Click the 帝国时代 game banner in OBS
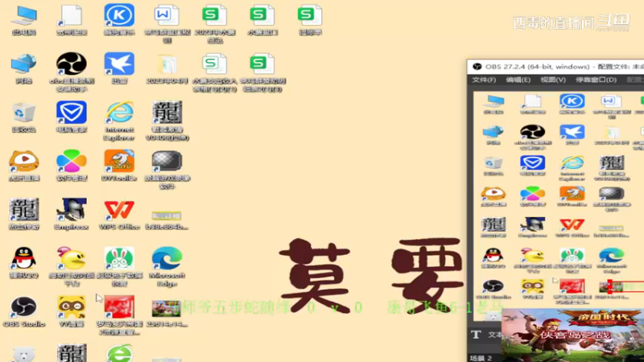The height and width of the screenshot is (362, 644). (x=573, y=335)
